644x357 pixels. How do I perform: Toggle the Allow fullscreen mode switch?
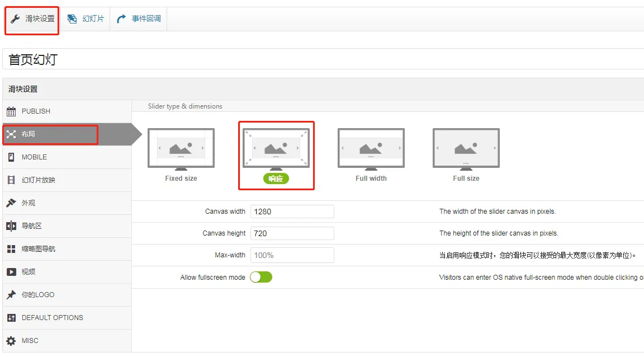[x=261, y=277]
